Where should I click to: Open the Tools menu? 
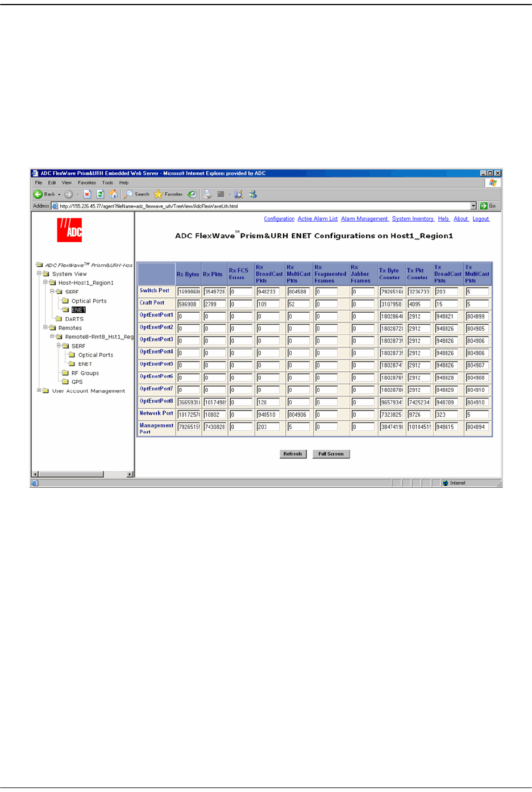107,183
